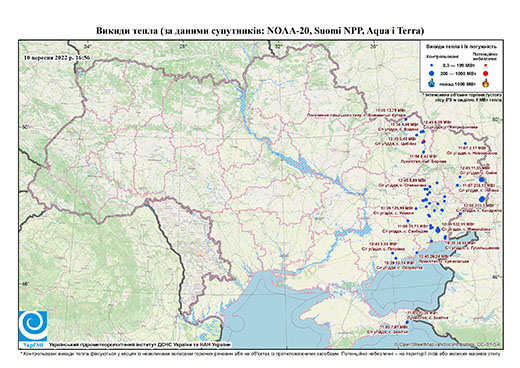Click the small red dot in legend
Screen dimensions: 520x368
[x=485, y=66]
